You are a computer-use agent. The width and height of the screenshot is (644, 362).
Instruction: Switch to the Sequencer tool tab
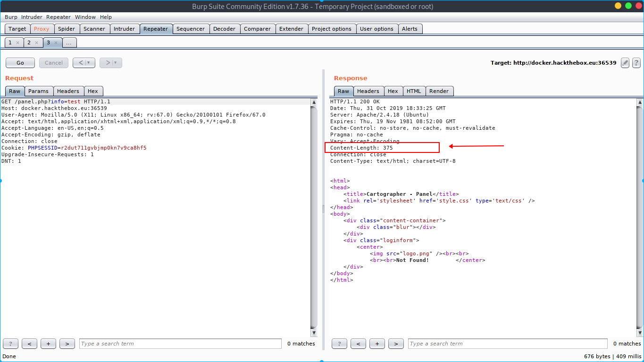click(x=191, y=29)
